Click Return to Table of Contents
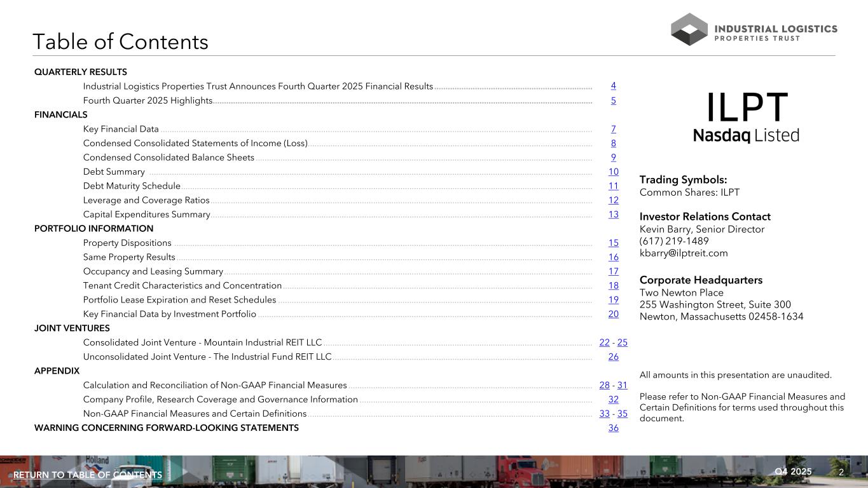This screenshot has height=488, width=868. 88,475
